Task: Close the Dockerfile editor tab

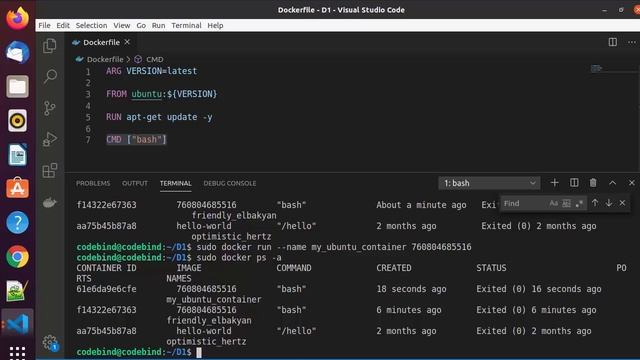Action: [x=127, y=42]
